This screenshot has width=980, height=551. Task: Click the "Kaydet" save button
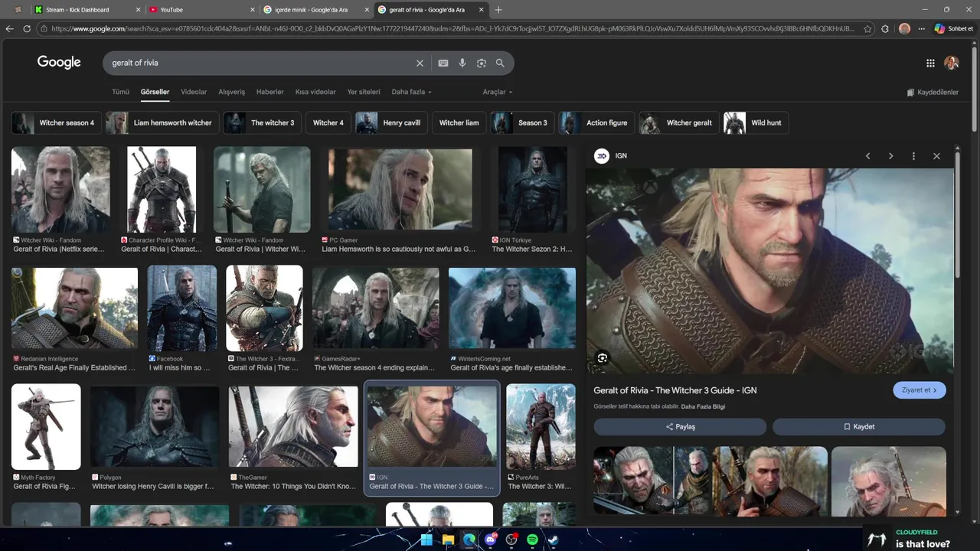pos(859,427)
